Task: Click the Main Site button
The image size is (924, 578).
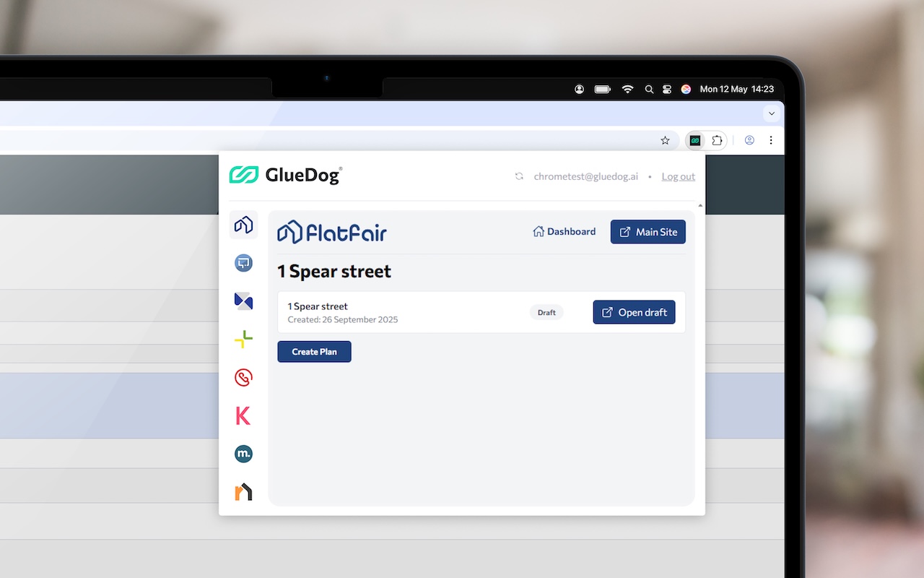Action: (x=648, y=232)
